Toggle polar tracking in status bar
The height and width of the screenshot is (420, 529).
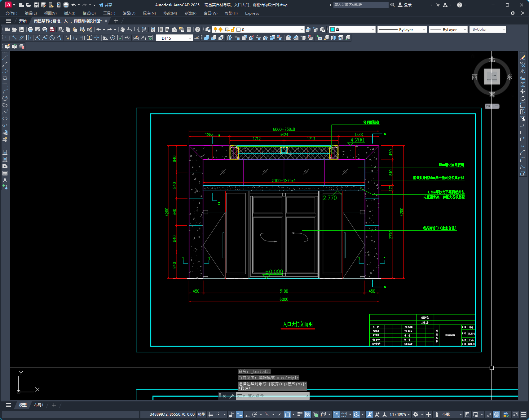tap(255, 414)
